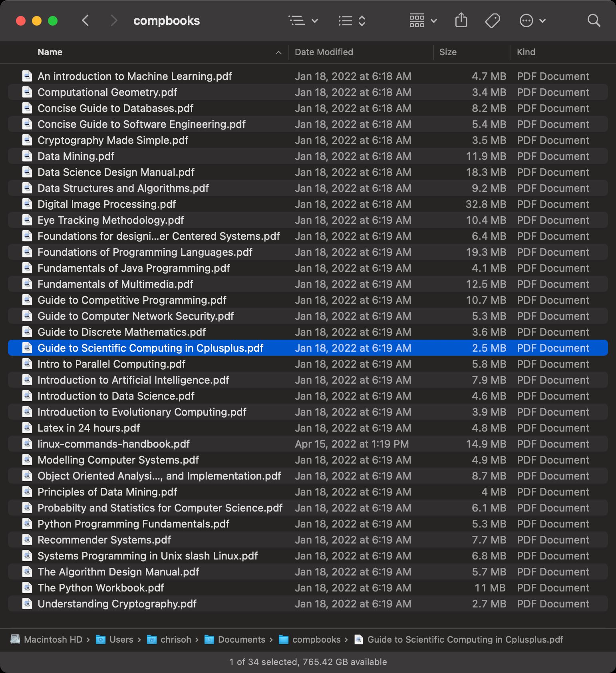616x673 pixels.
Task: Click PDF icon of Latex in 24 hours.pdf
Action: [27, 428]
